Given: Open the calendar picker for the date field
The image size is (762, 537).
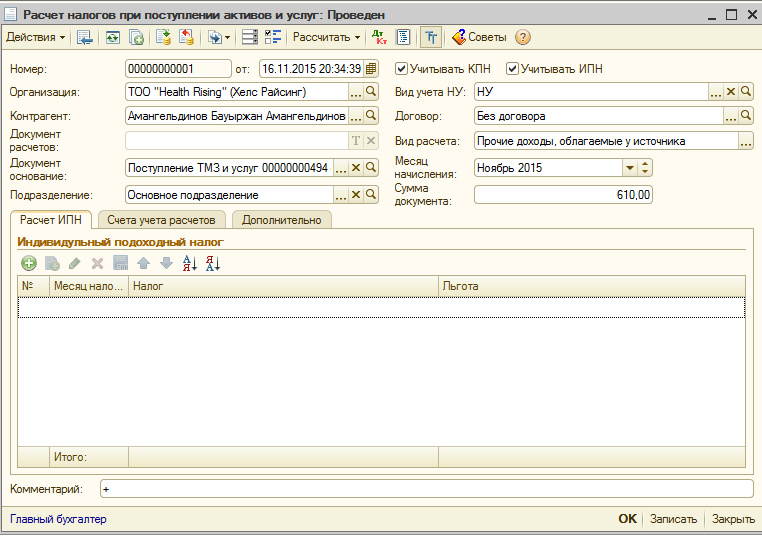Looking at the screenshot, I should click(x=371, y=69).
